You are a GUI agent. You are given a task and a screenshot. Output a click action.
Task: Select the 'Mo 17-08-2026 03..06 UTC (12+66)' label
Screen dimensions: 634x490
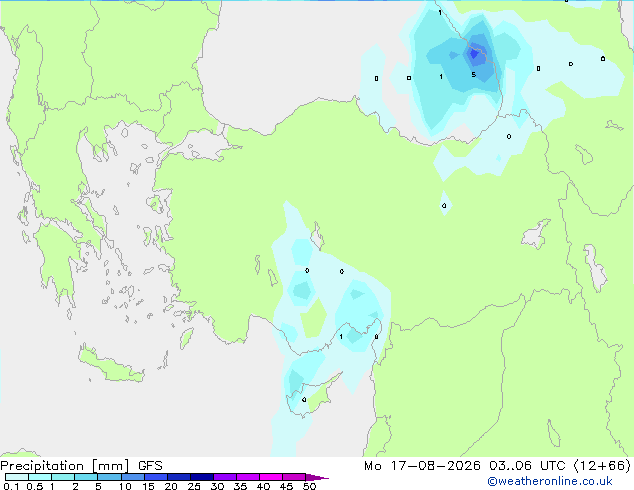pyautogui.click(x=497, y=466)
